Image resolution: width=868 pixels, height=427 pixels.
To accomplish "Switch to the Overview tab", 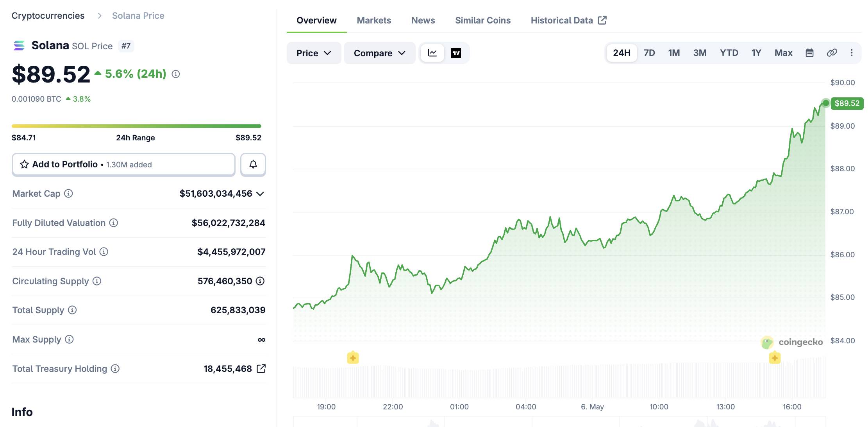I will coord(316,20).
